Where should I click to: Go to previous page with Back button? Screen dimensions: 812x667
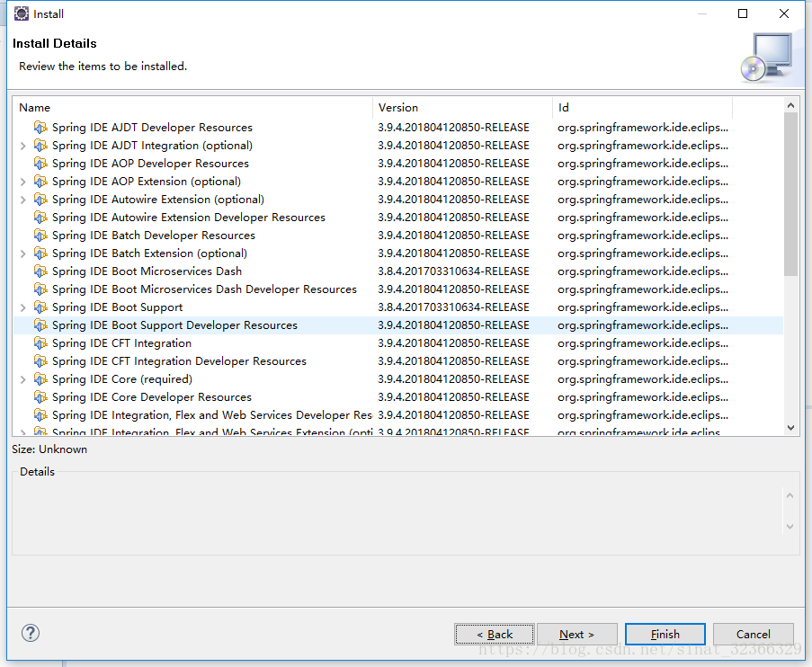click(x=495, y=634)
